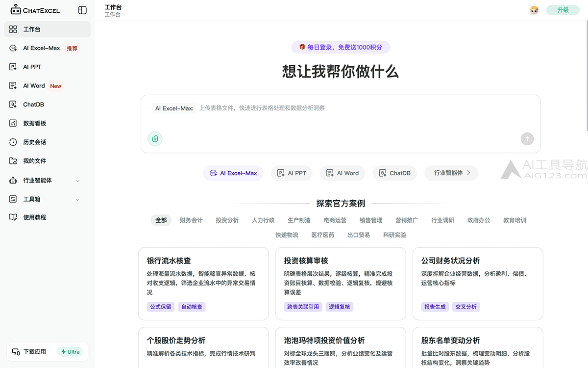The height and width of the screenshot is (368, 588).
Task: Attach a file with the paperclip icon
Action: 155,139
